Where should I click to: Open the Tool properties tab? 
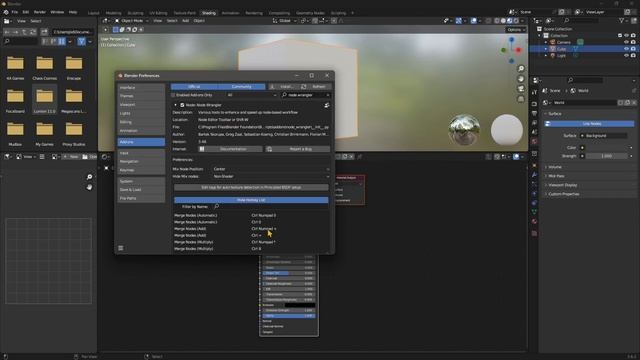pyautogui.click(x=534, y=93)
